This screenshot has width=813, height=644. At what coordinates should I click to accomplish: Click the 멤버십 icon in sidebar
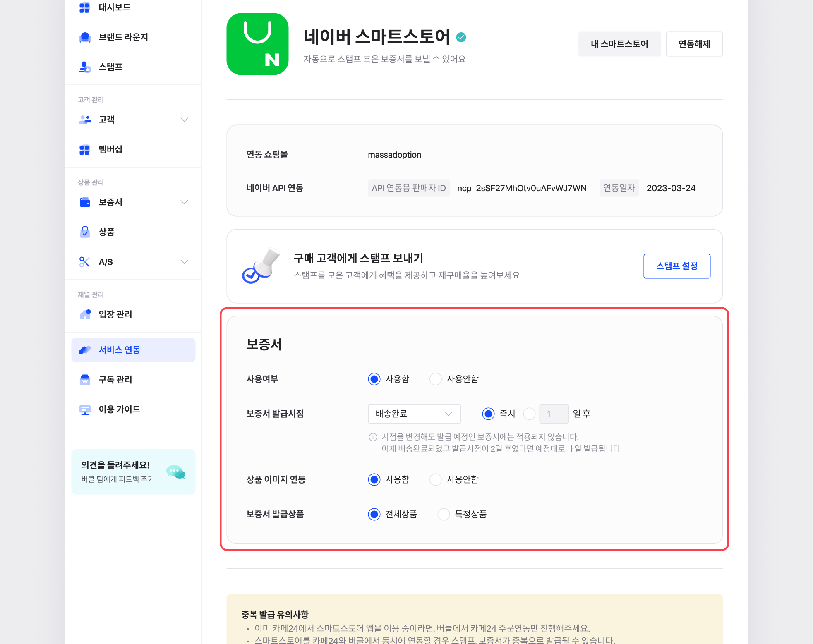coord(84,150)
